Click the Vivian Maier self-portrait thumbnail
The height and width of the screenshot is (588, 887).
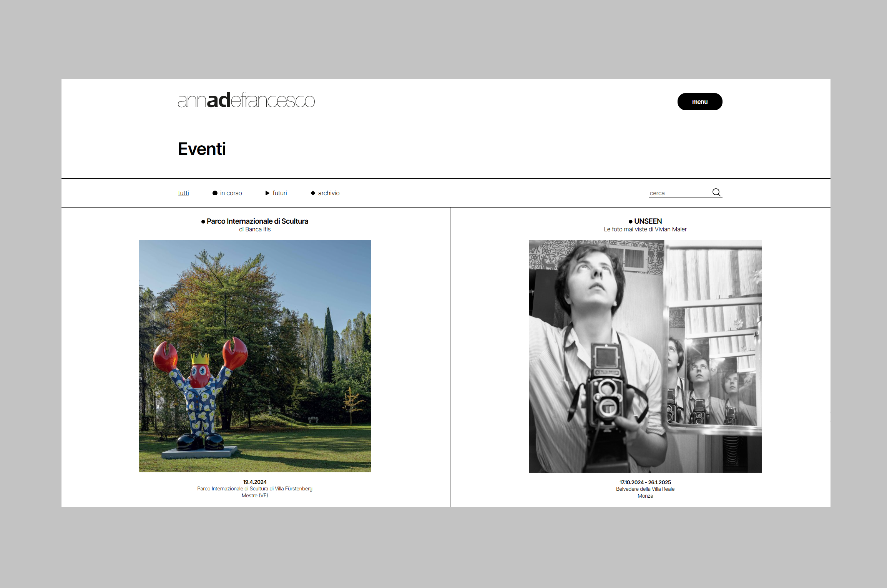(x=645, y=356)
